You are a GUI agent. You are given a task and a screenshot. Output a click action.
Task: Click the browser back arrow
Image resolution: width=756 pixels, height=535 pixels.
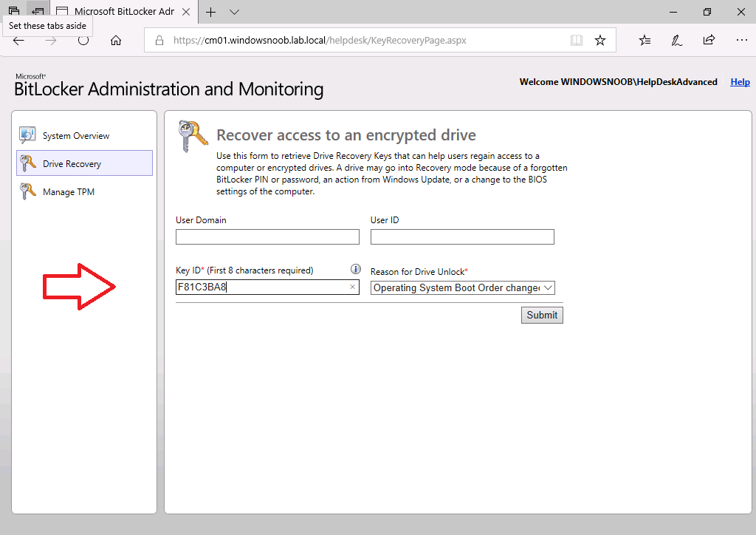coord(18,41)
